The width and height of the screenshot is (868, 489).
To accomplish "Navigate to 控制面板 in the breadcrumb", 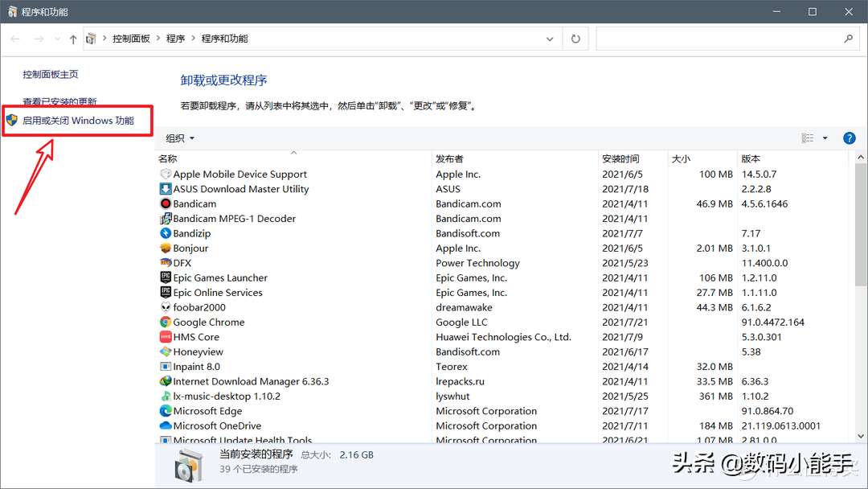I will (x=131, y=39).
